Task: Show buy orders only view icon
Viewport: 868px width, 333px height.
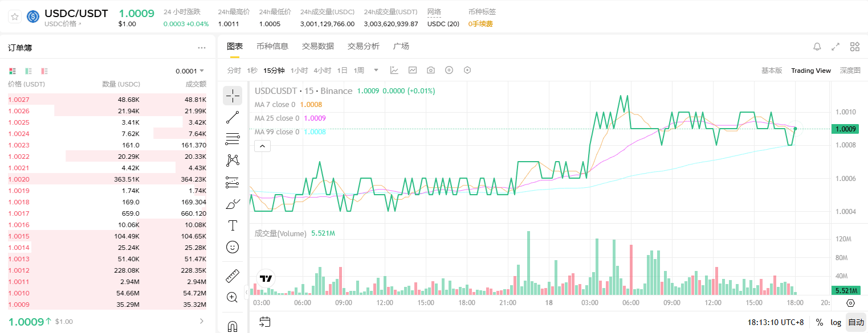Action: tap(28, 71)
